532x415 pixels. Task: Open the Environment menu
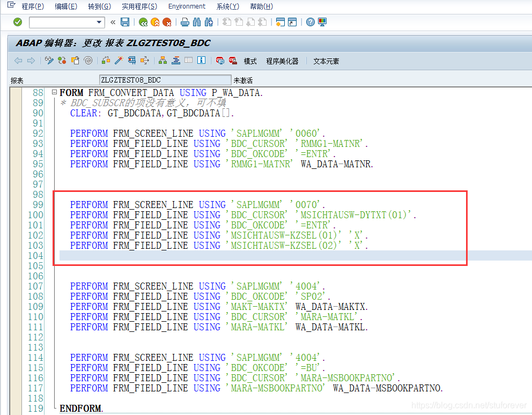(x=187, y=6)
